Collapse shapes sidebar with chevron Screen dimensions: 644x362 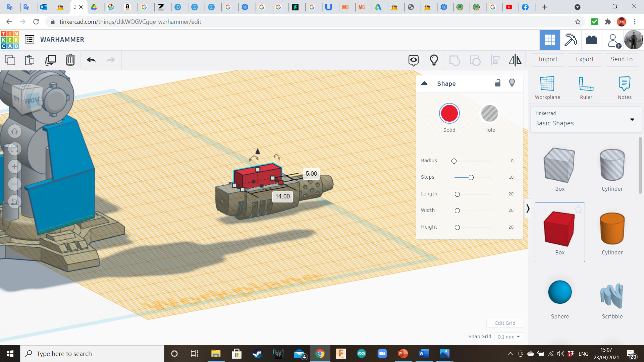coord(528,208)
